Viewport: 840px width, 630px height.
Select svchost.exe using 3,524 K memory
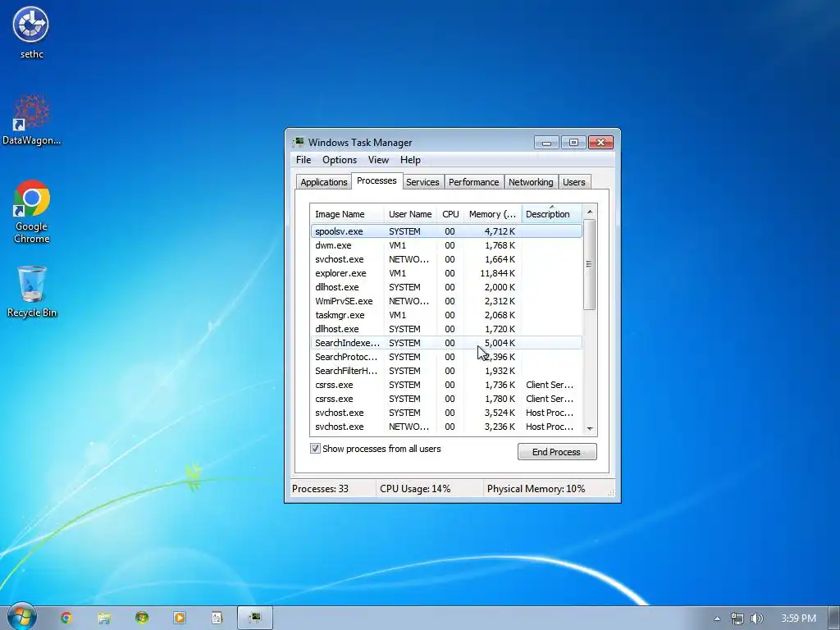pyautogui.click(x=446, y=413)
